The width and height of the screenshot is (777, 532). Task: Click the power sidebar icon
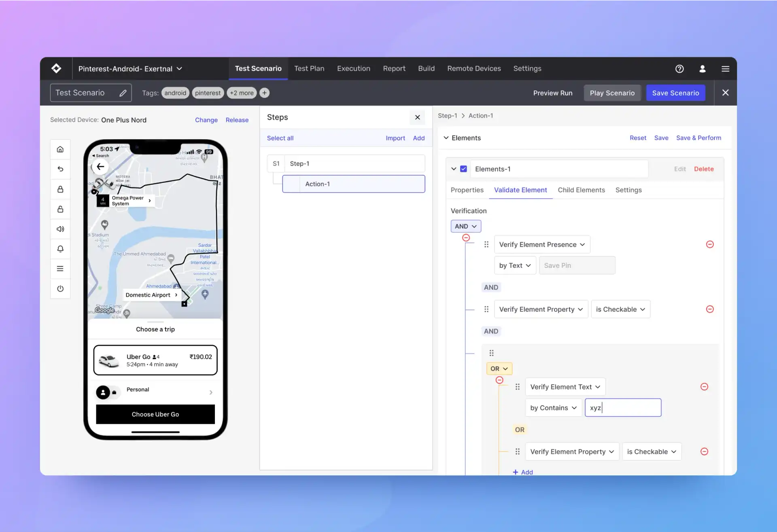[60, 289]
